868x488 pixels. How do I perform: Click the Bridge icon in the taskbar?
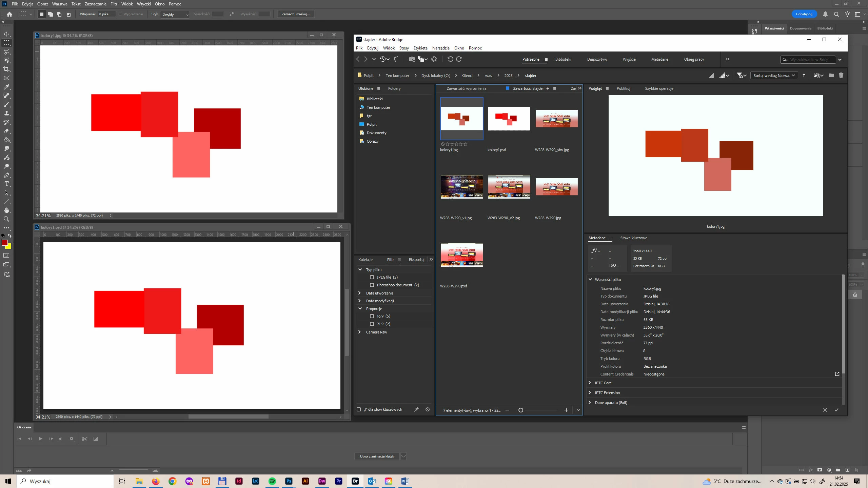(355, 481)
